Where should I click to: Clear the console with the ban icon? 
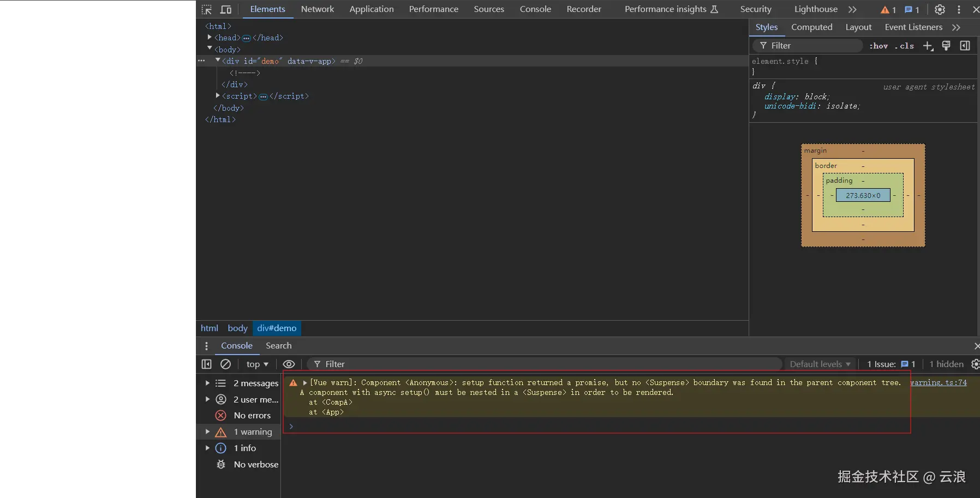pos(225,364)
